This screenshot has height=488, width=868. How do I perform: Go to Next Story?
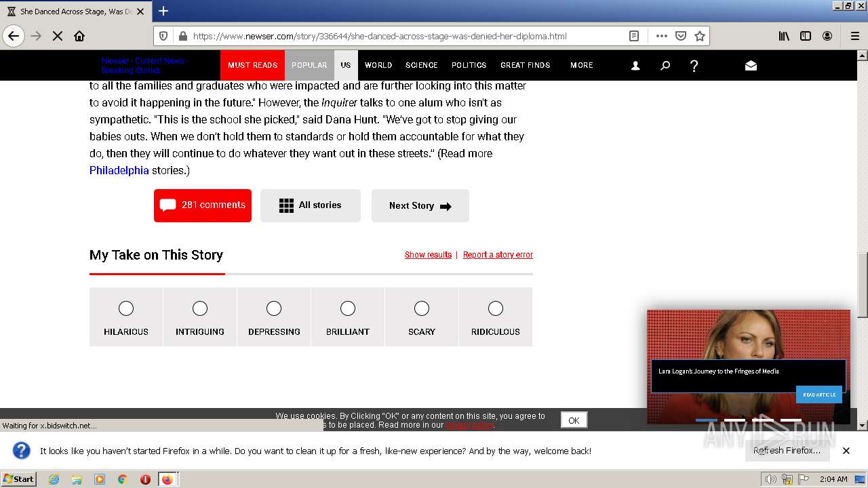pos(420,205)
